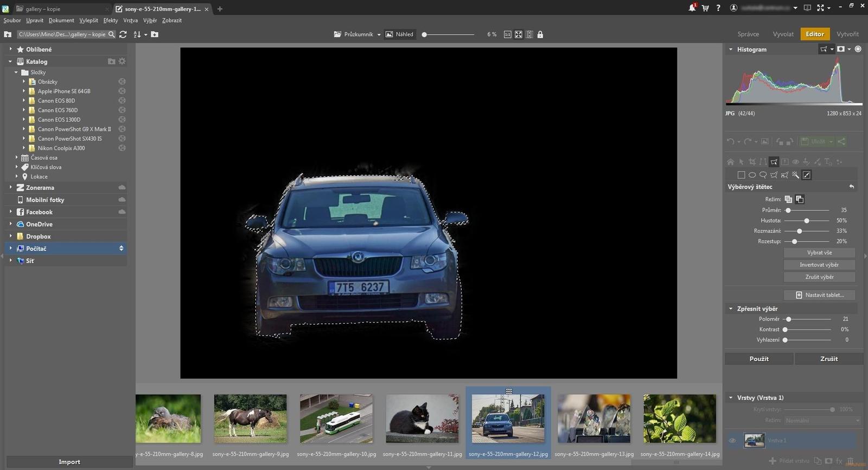The width and height of the screenshot is (868, 470).
Task: Toggle the Náhled preview mode
Action: click(399, 34)
